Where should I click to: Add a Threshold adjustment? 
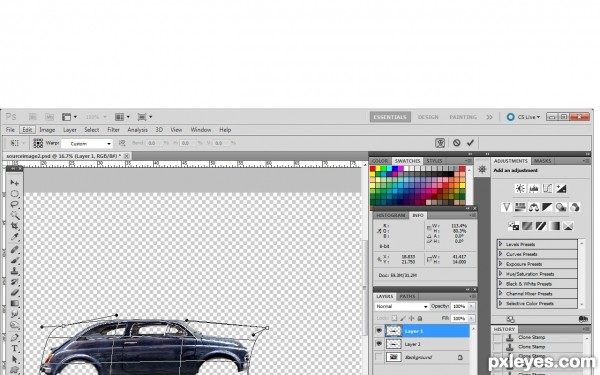tap(541, 226)
